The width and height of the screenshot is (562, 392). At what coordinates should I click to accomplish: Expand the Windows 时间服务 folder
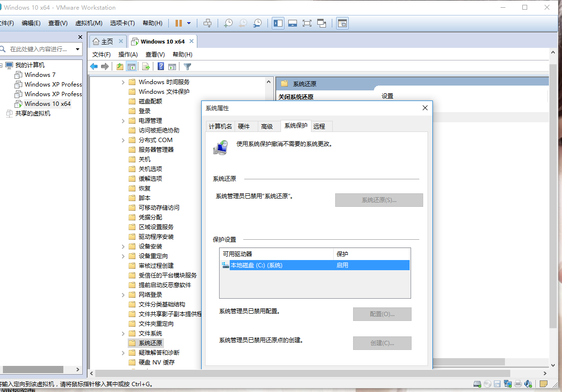[123, 82]
